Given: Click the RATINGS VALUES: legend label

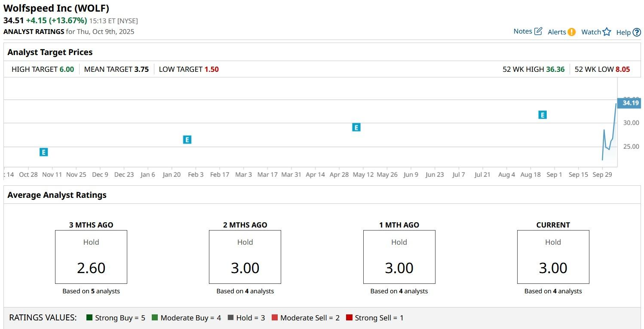Looking at the screenshot, I should coord(43,318).
